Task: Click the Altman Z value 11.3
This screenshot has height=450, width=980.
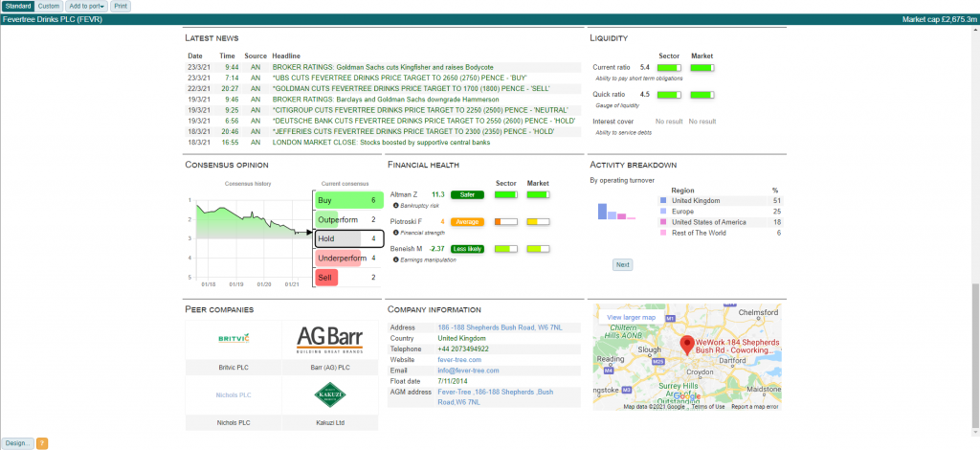Action: 437,195
